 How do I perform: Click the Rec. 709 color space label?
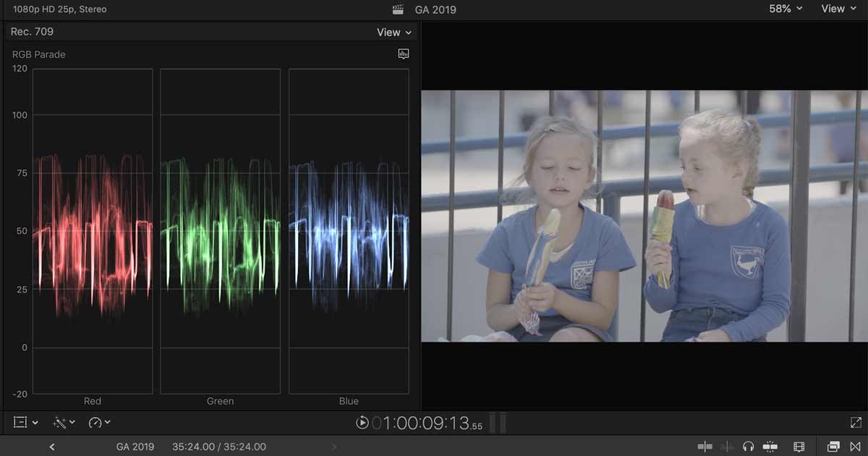(x=32, y=32)
